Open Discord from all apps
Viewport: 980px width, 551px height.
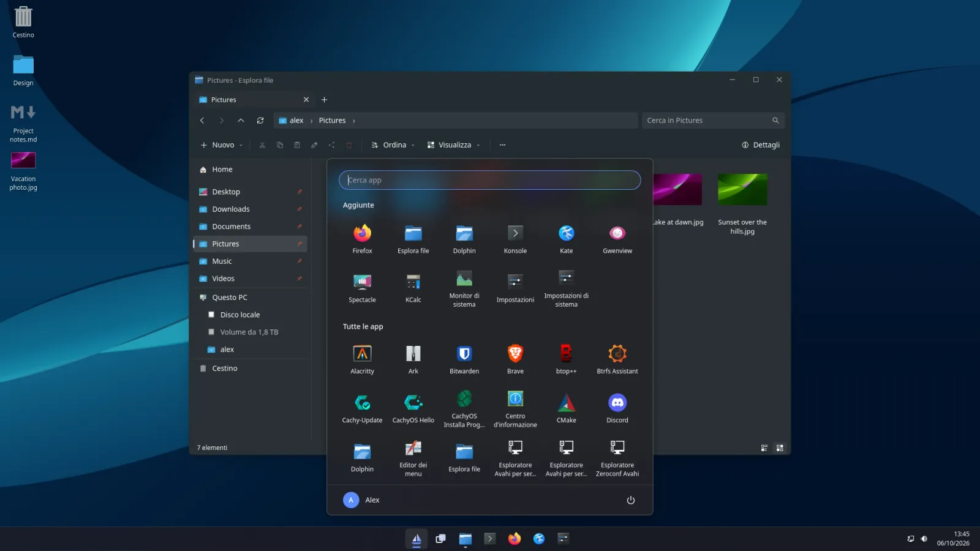(617, 408)
